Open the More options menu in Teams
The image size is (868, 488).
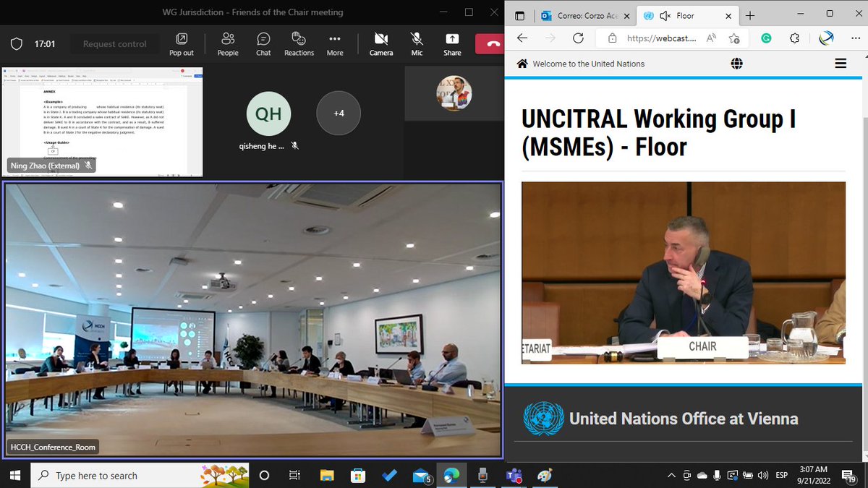[x=335, y=43]
